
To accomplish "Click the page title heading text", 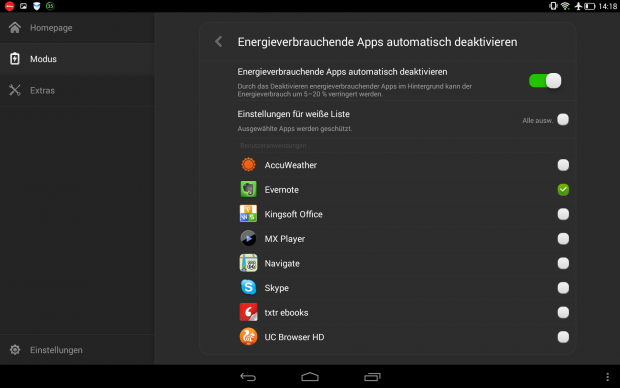I will 377,42.
